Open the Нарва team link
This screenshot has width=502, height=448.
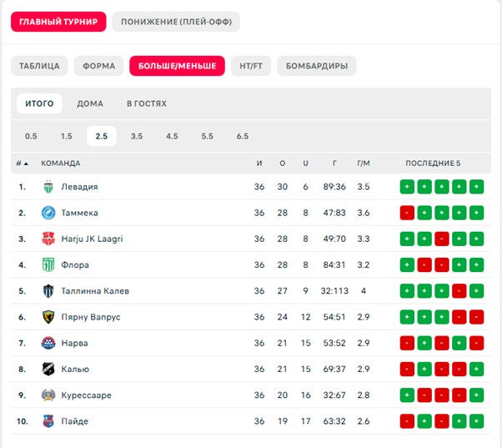click(74, 343)
